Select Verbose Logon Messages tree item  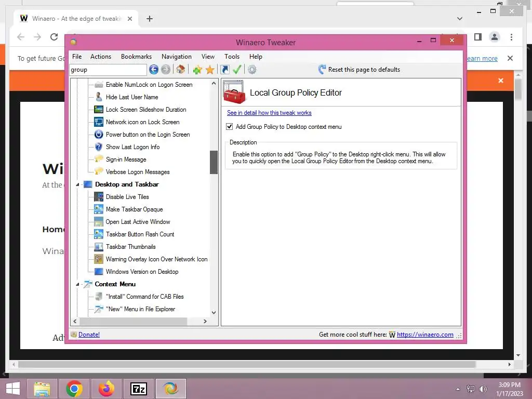click(x=138, y=172)
